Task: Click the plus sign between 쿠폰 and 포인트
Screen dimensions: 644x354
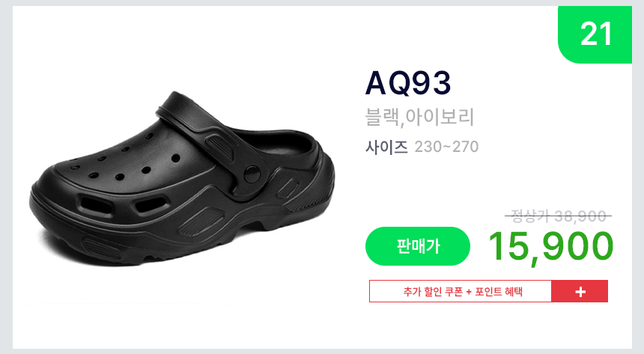Action: tap(469, 292)
